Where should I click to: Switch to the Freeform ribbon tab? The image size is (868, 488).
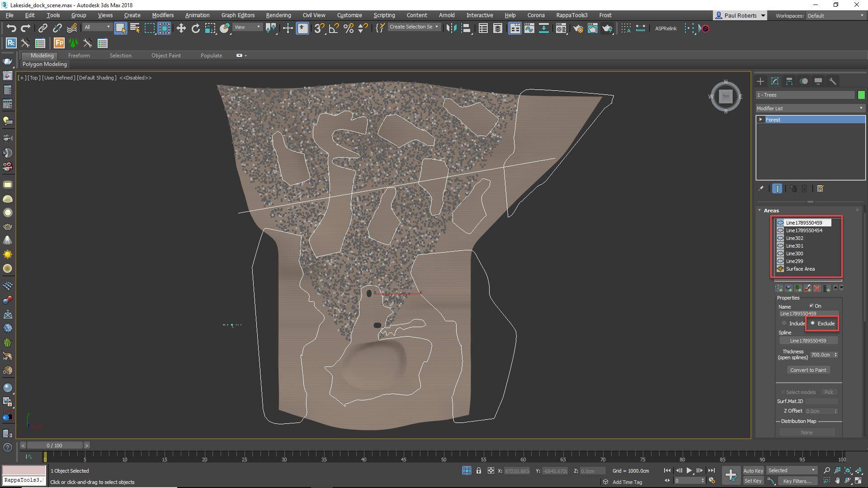[x=79, y=55]
